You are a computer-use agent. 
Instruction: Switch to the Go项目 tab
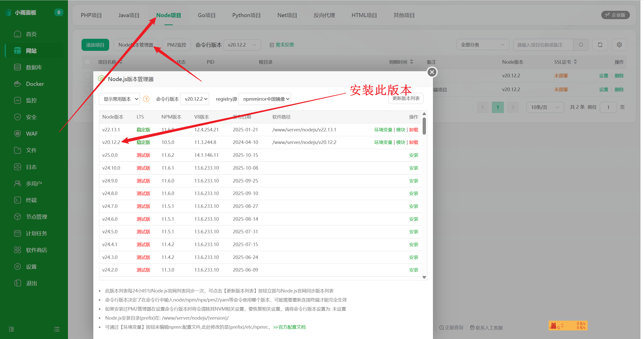pos(207,15)
